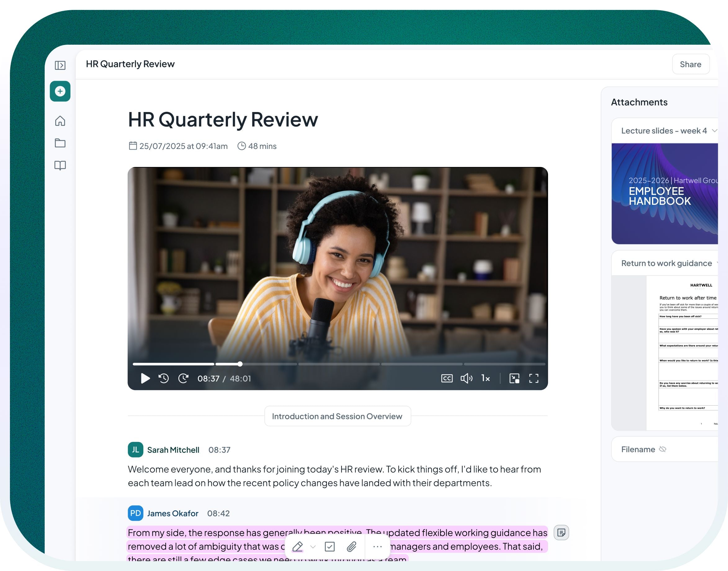Viewport: 728px width, 571px height.
Task: Toggle Filename visibility eye icon
Action: 663,449
